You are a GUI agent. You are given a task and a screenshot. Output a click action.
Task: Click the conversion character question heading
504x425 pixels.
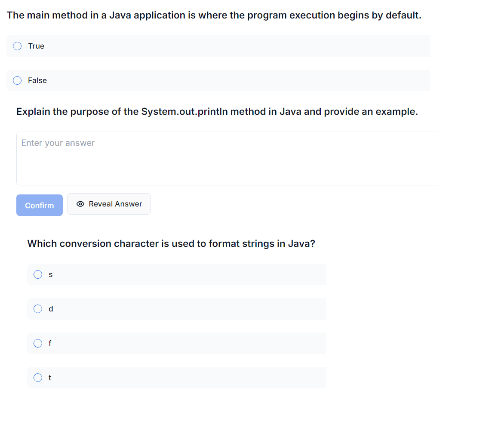171,243
